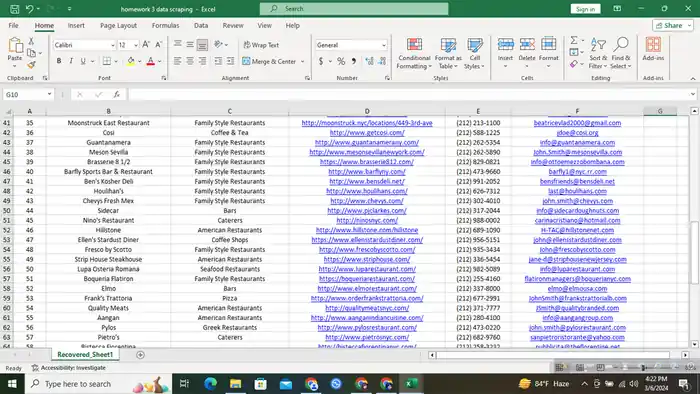Open Cell Styles gallery
This screenshot has height=394, width=700.
pyautogui.click(x=475, y=54)
